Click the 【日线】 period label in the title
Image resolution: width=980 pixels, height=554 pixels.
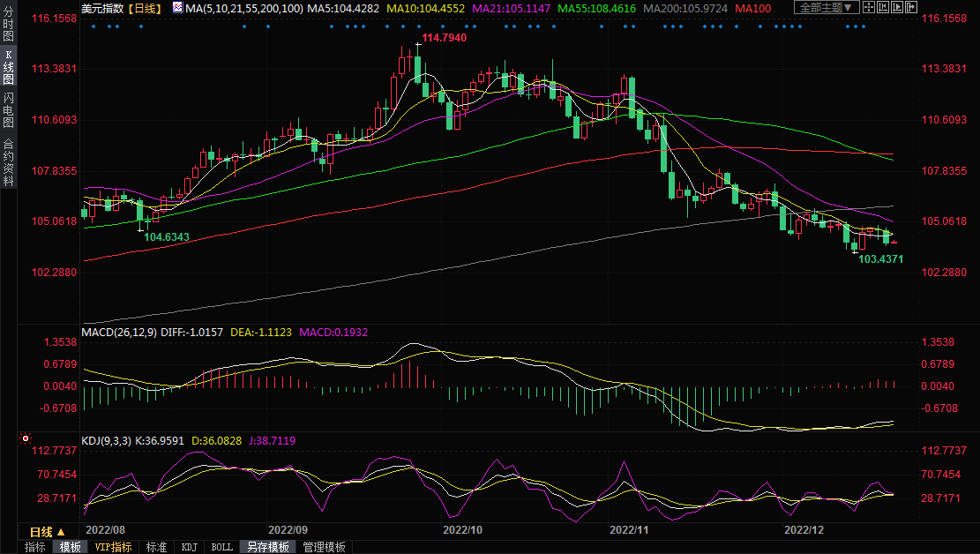(144, 8)
